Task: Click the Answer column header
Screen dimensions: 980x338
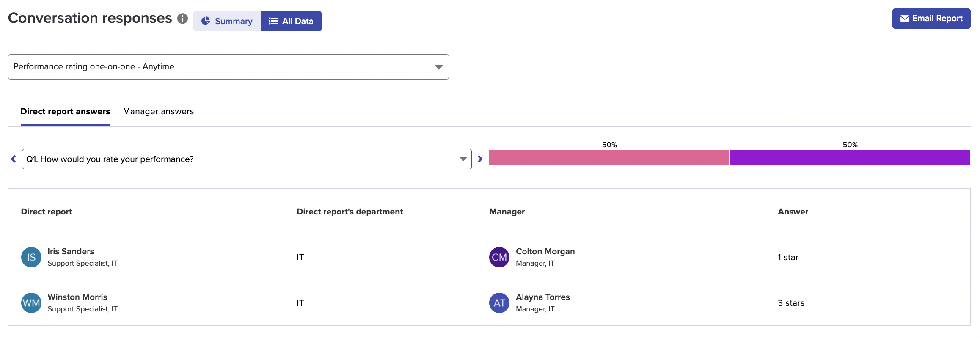Action: 793,212
